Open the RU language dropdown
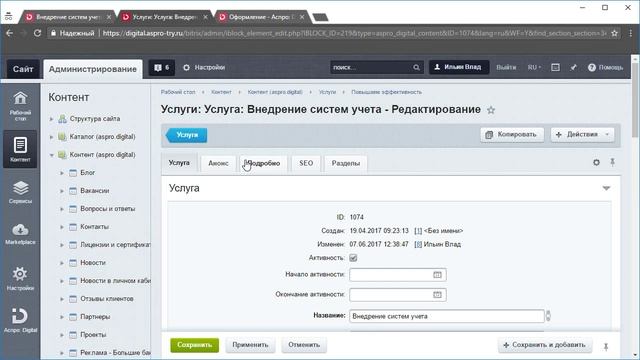The width and height of the screenshot is (640, 360). (534, 67)
